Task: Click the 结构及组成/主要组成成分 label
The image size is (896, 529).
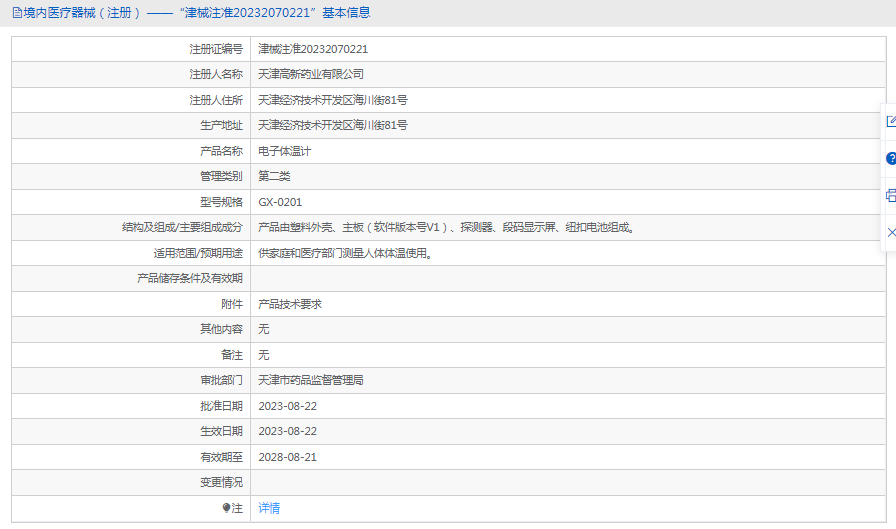Action: (183, 227)
